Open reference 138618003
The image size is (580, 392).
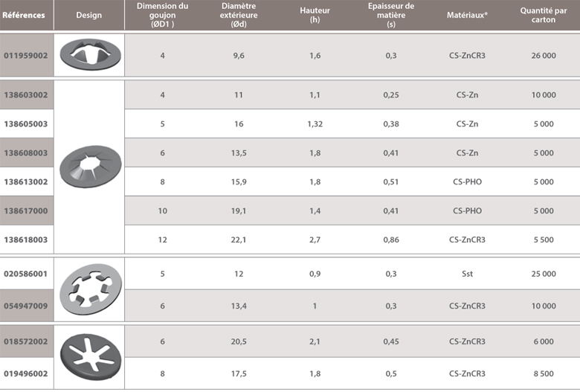[x=27, y=240]
